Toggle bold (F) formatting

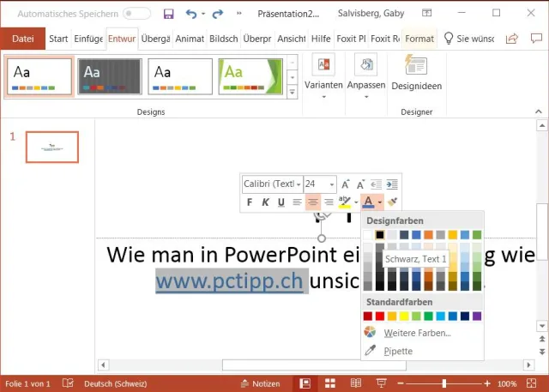click(250, 202)
